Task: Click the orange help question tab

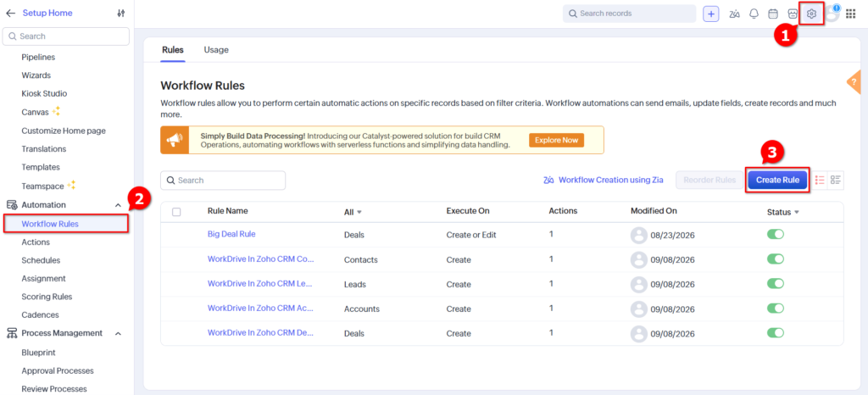Action: click(854, 82)
